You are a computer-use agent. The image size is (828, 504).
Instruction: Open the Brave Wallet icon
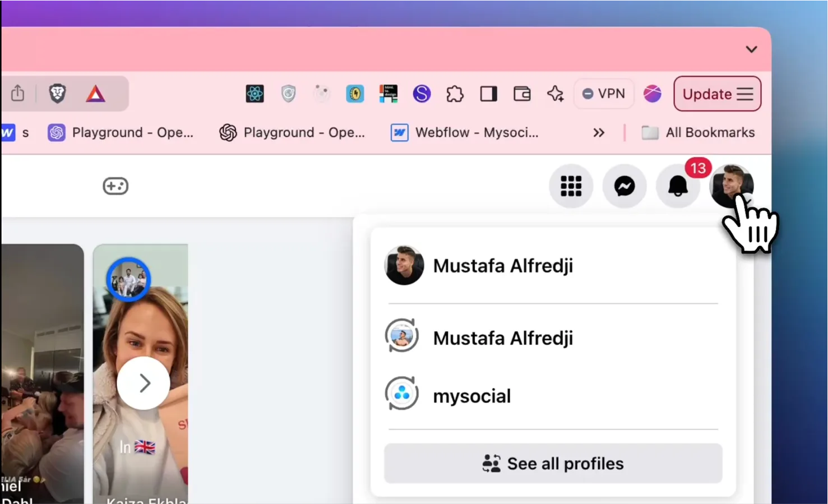[x=522, y=94]
